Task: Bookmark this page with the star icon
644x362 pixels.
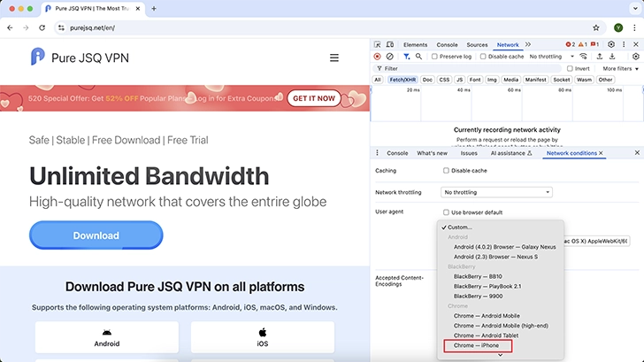Action: (596, 28)
